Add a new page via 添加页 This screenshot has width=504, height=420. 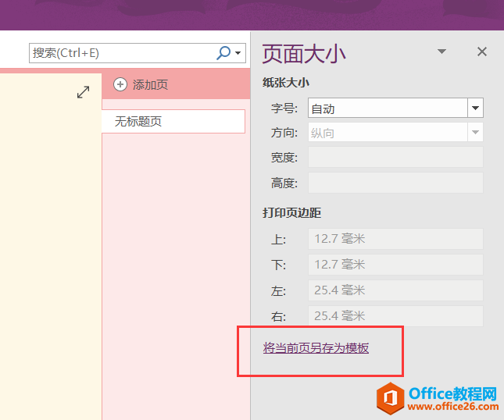pyautogui.click(x=141, y=85)
